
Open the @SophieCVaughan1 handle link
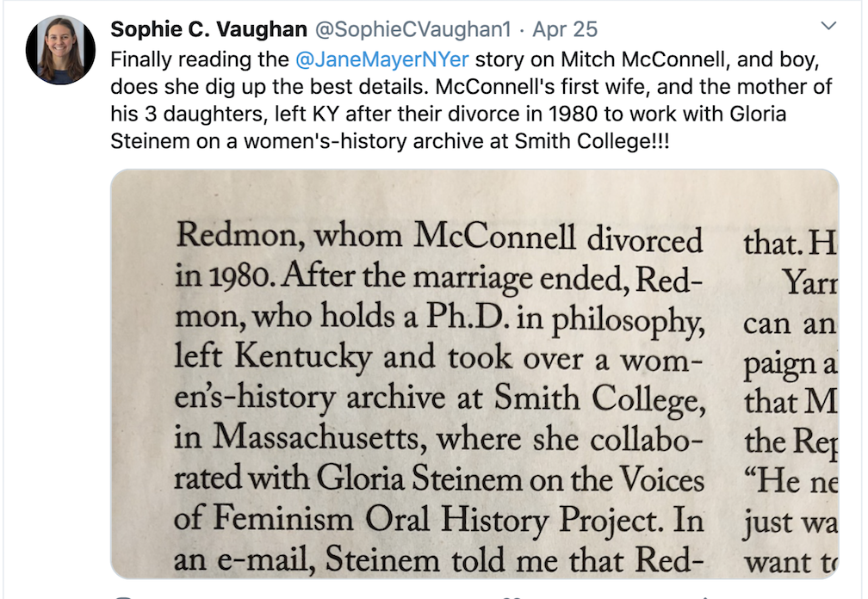coord(413,29)
